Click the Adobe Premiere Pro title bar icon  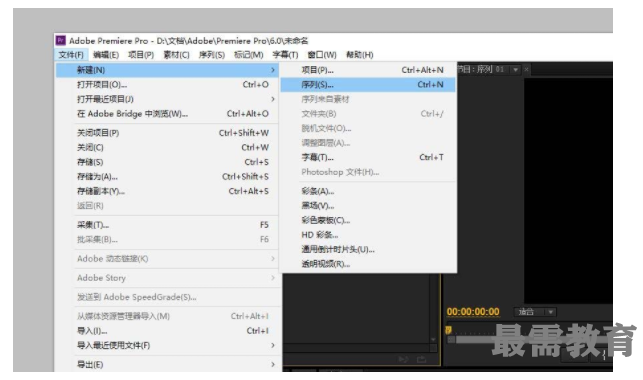pos(61,40)
